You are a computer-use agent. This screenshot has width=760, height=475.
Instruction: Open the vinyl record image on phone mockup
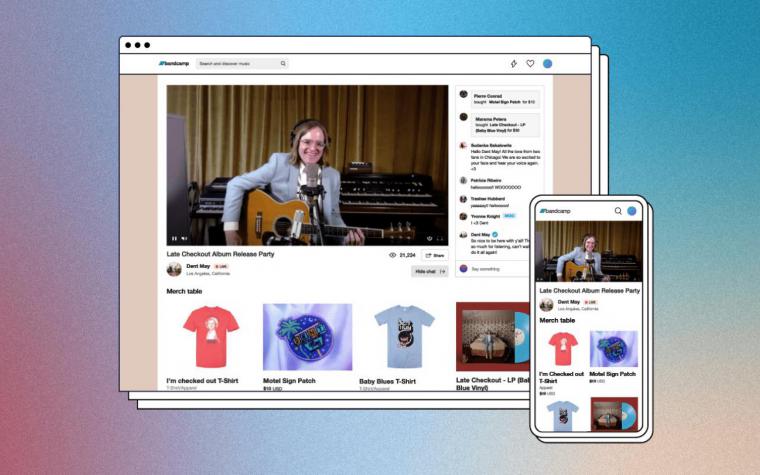(614, 414)
